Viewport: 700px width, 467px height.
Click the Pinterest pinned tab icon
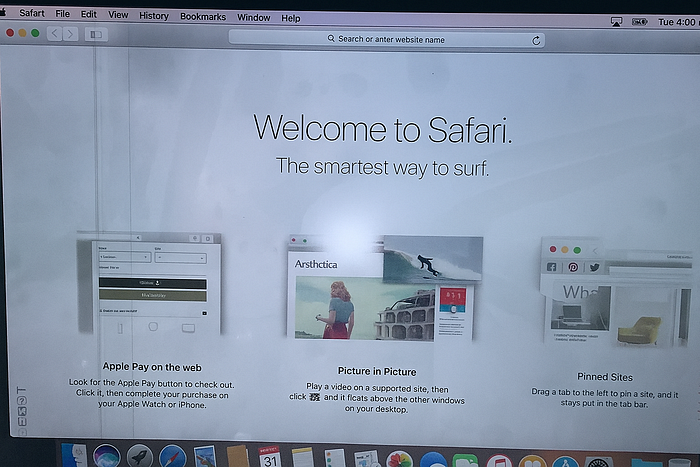(573, 267)
